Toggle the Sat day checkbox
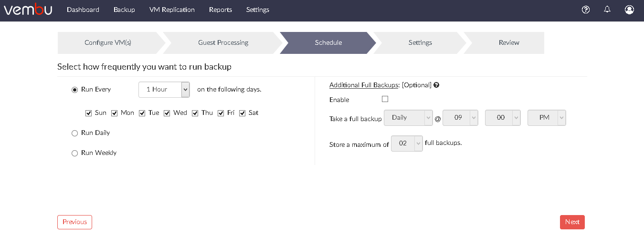 242,113
